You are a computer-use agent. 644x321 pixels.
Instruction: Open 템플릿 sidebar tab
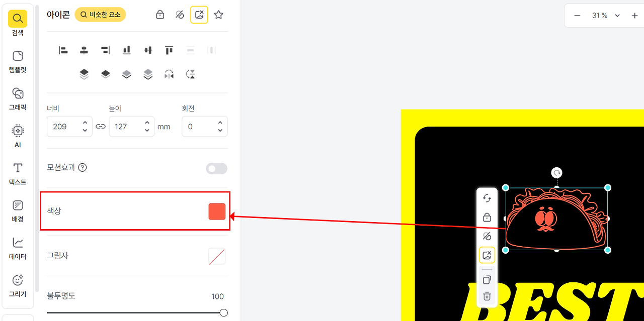(x=18, y=62)
